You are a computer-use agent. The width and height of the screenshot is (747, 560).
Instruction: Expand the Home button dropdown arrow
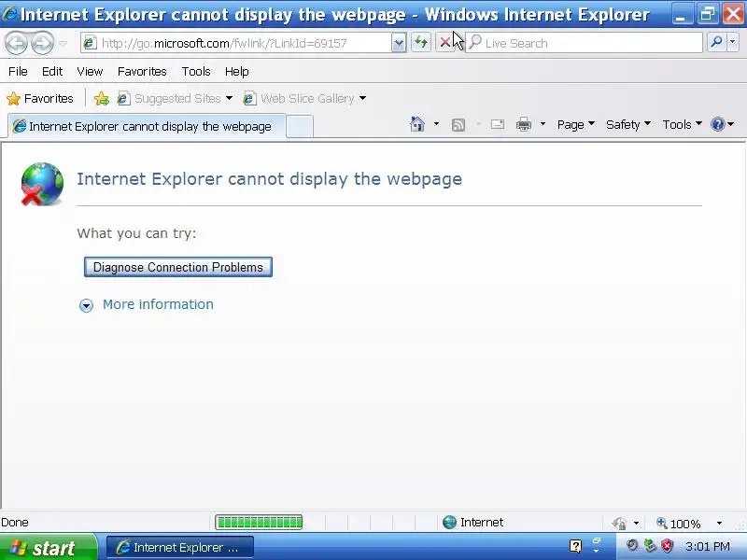point(436,124)
